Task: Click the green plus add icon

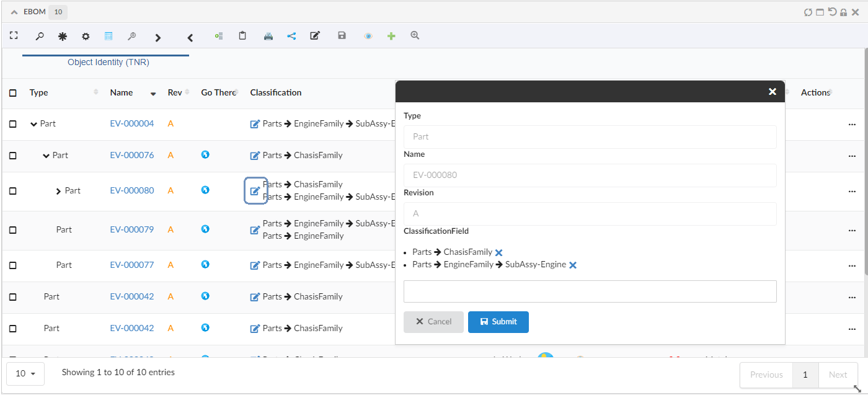Action: pos(391,37)
